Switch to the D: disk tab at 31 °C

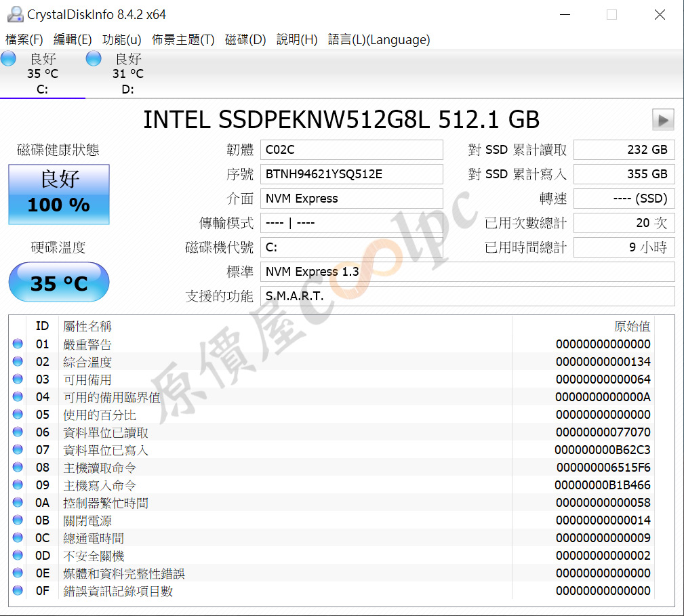point(128,74)
